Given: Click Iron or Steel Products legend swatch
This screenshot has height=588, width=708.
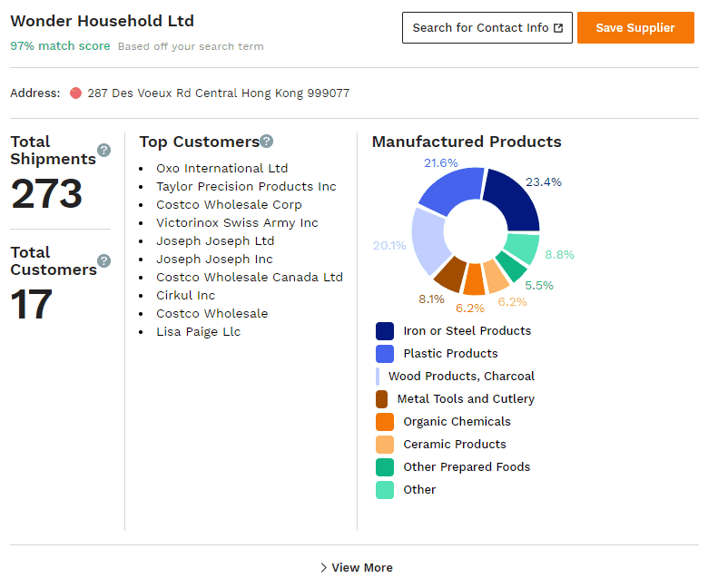Looking at the screenshot, I should [x=385, y=331].
